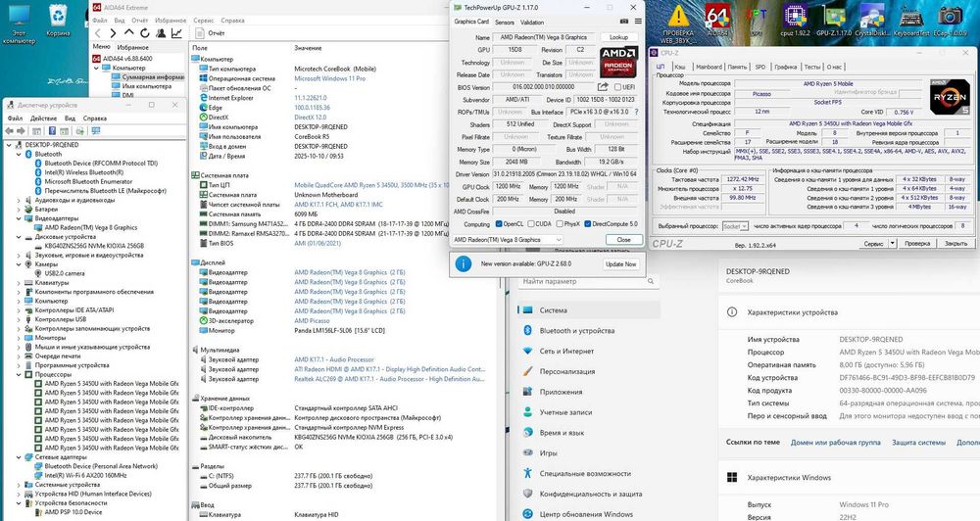Click Проверка button in CPU-Z
The image size is (980, 521).
tap(917, 243)
